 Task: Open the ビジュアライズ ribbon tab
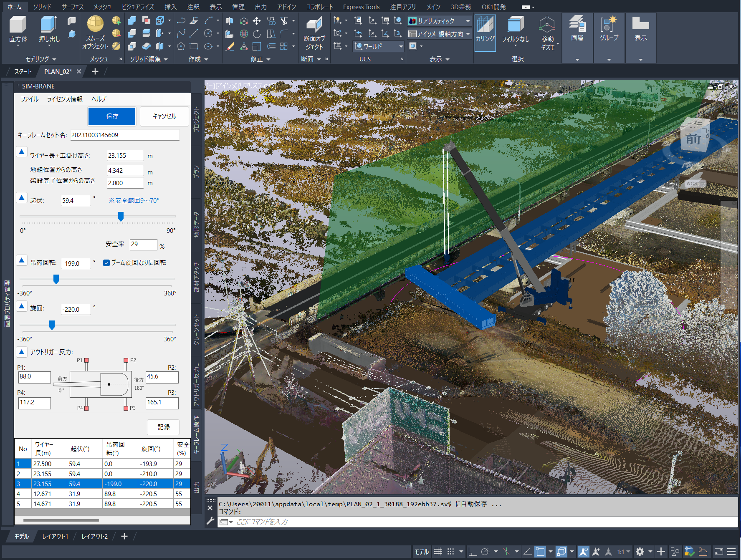click(x=138, y=7)
